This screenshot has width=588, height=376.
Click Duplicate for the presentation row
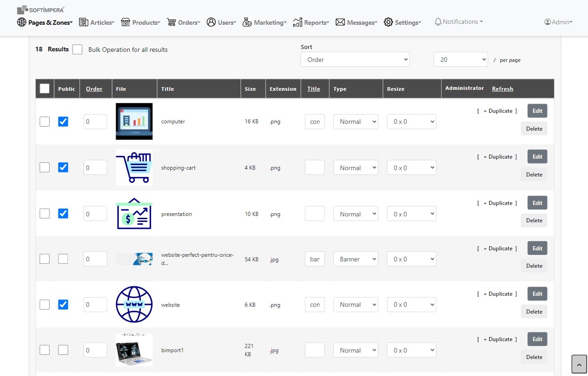tap(497, 203)
